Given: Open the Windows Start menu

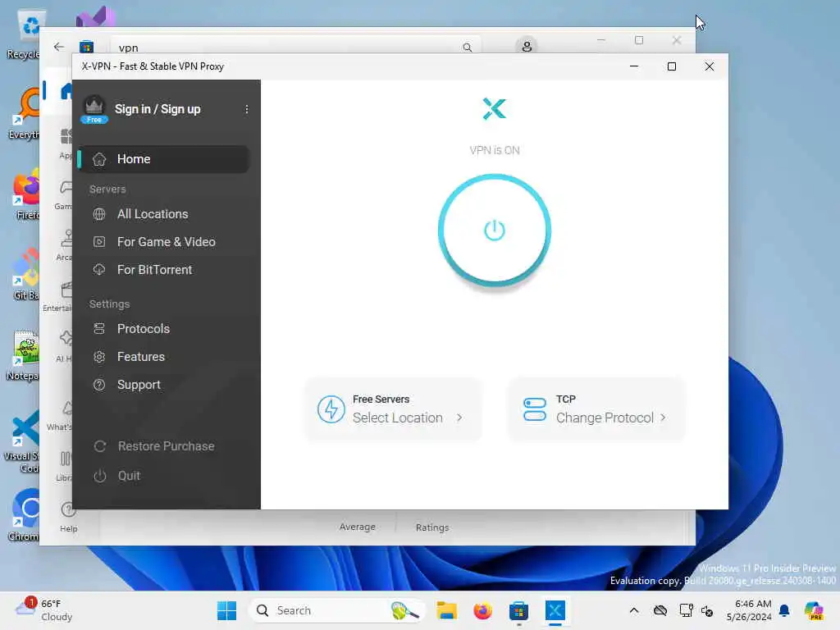Looking at the screenshot, I should coord(226,610).
